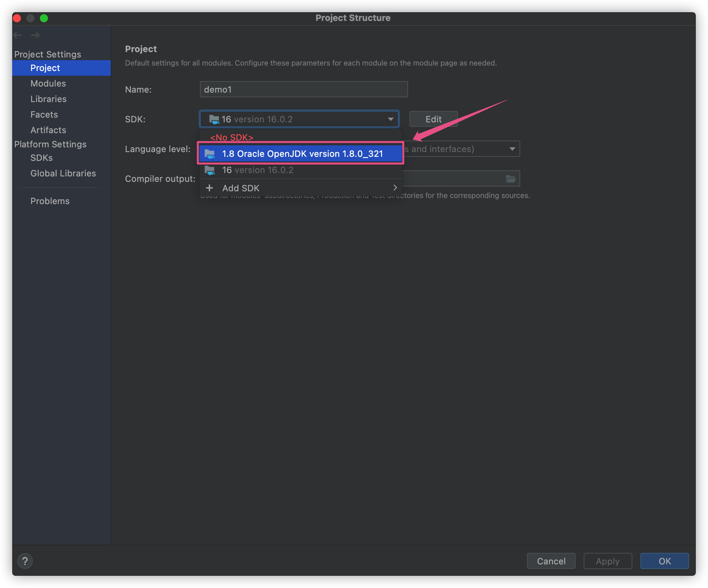Click the Apply button
This screenshot has width=708, height=588.
(608, 561)
